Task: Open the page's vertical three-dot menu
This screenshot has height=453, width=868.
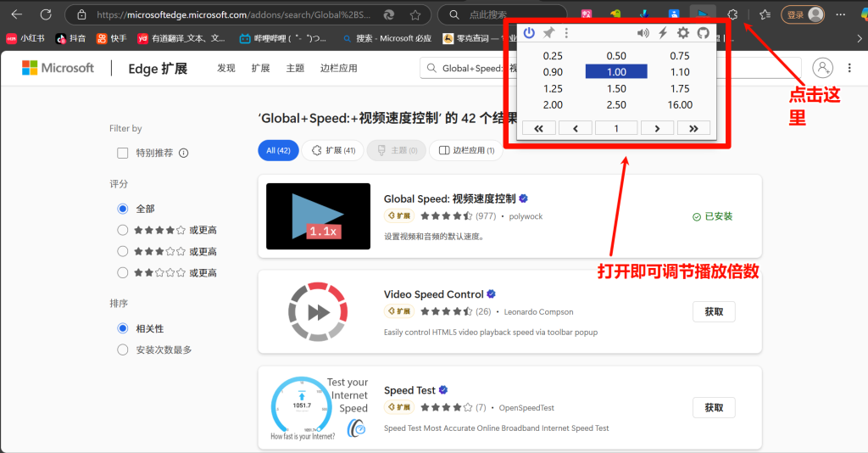Action: (x=849, y=68)
